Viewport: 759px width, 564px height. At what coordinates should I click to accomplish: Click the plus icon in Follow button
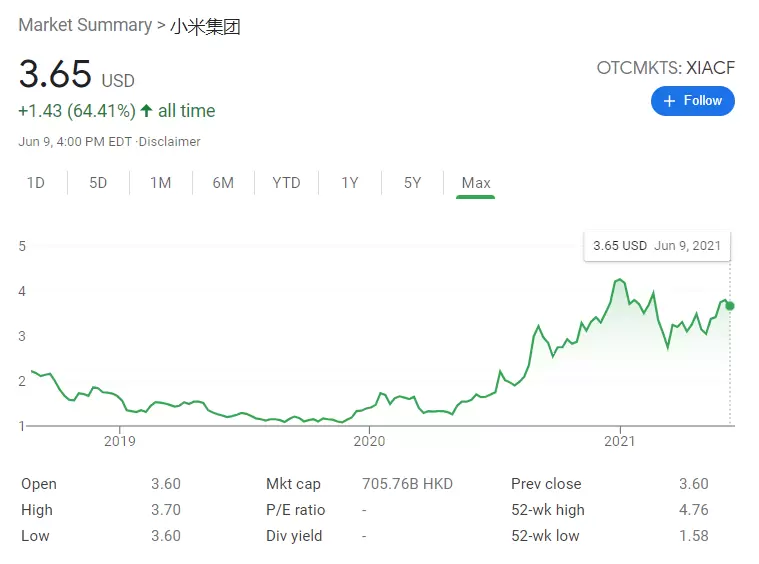pos(670,101)
